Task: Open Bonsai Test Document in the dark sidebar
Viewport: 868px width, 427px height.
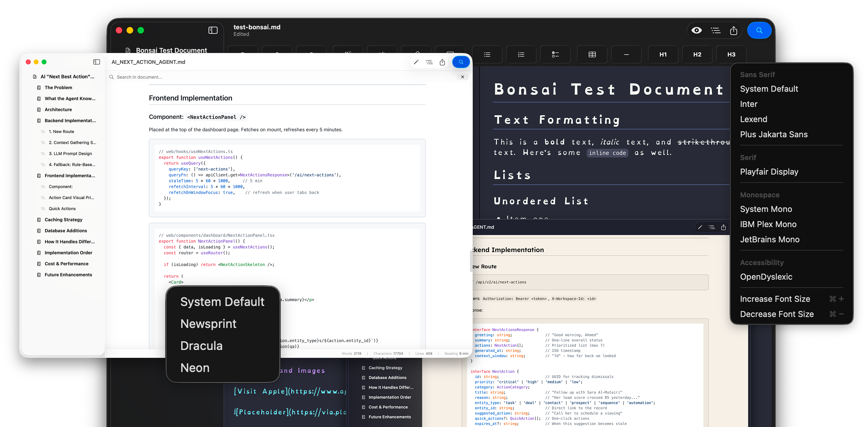Action: [167, 50]
